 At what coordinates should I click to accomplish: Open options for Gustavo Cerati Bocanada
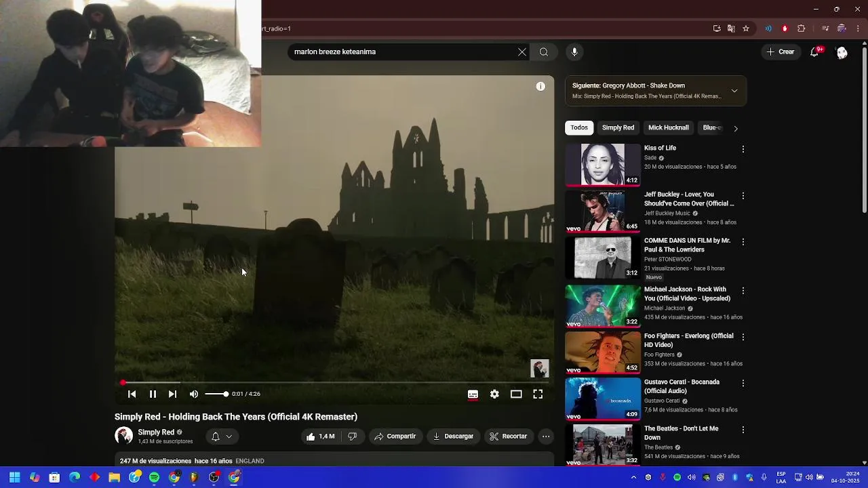tap(743, 383)
